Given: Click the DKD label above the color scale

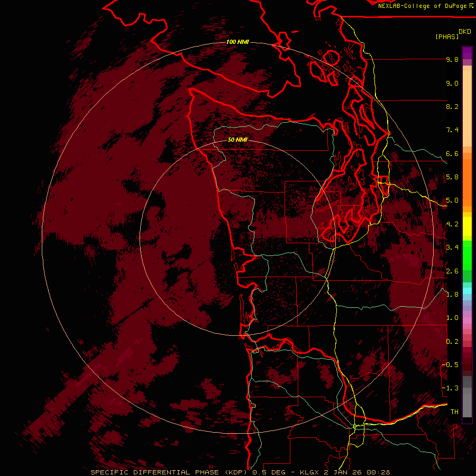Looking at the screenshot, I should (x=465, y=32).
